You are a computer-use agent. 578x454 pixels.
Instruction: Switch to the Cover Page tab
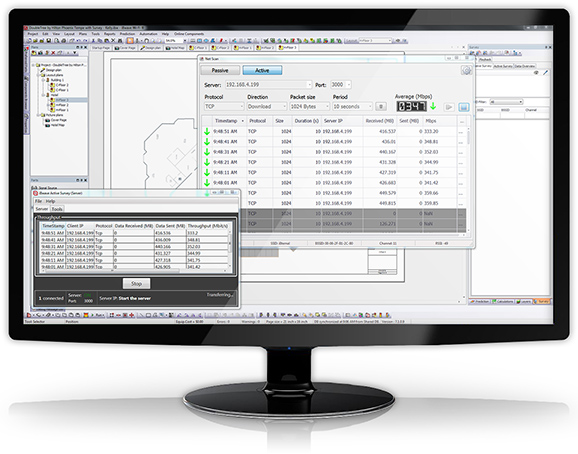click(125, 48)
